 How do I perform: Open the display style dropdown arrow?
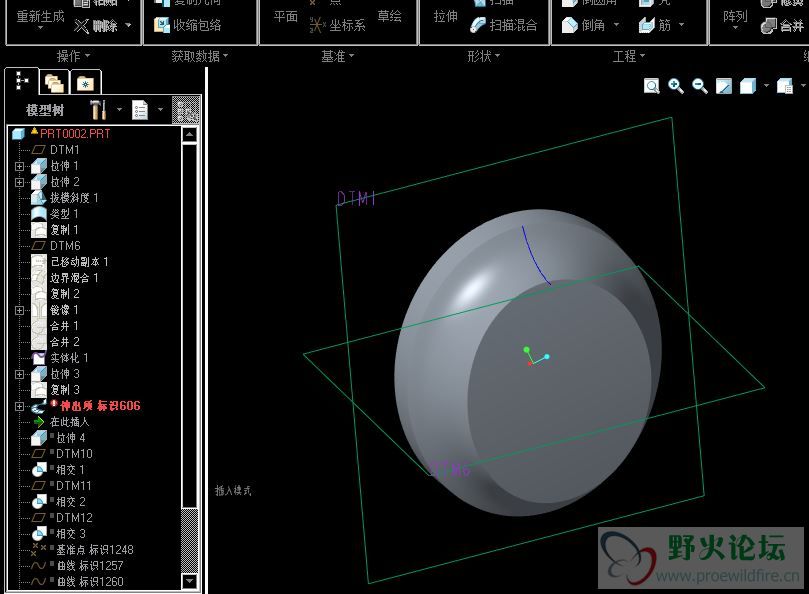point(766,85)
